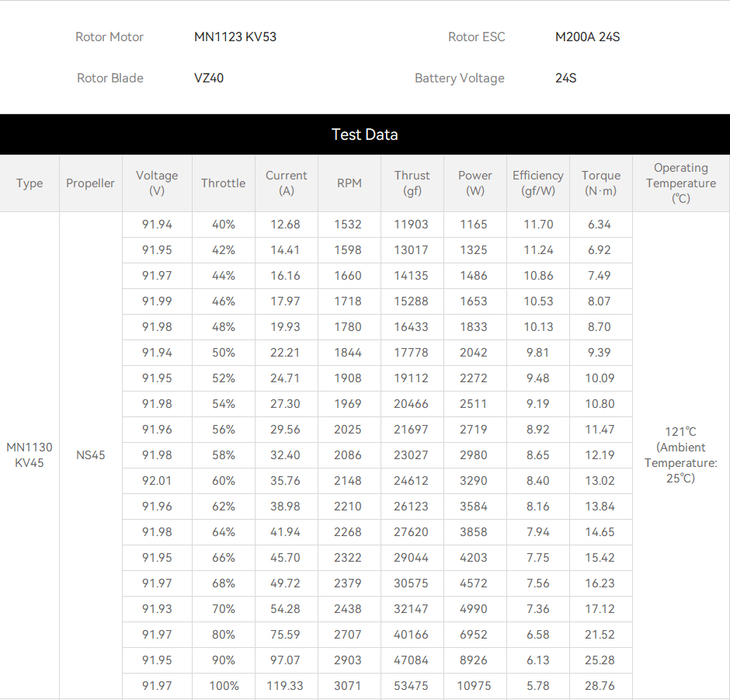730x700 pixels.
Task: Select the MN1130 KV45 type cell
Action: coord(30,455)
